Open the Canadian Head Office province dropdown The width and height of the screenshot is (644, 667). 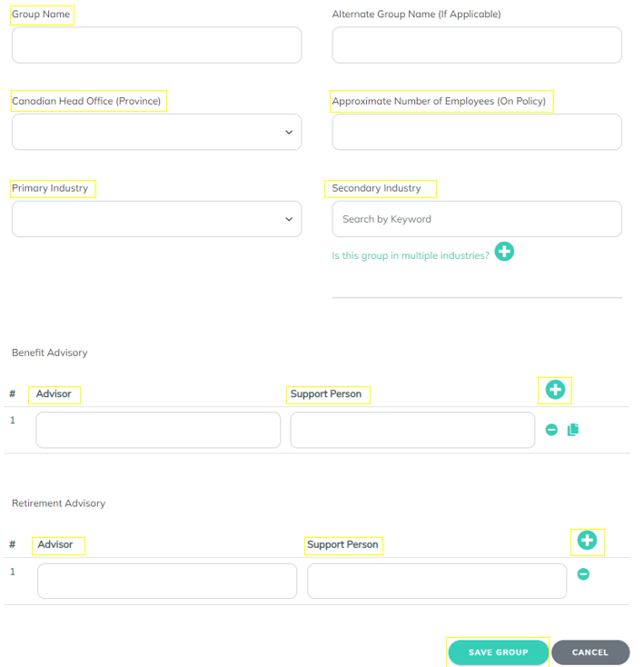click(157, 132)
